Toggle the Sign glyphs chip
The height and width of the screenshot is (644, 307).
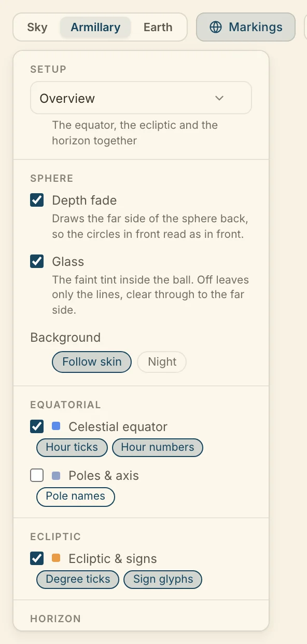(x=163, y=579)
